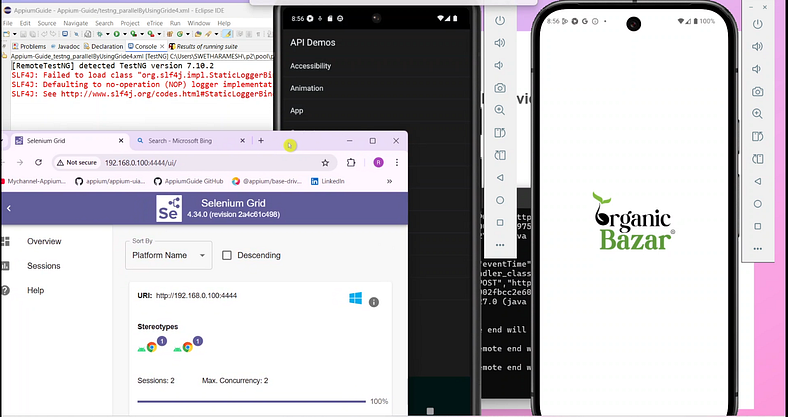The width and height of the screenshot is (788, 417).
Task: Switch to Javadoc tab in Eclipse
Action: [x=65, y=46]
